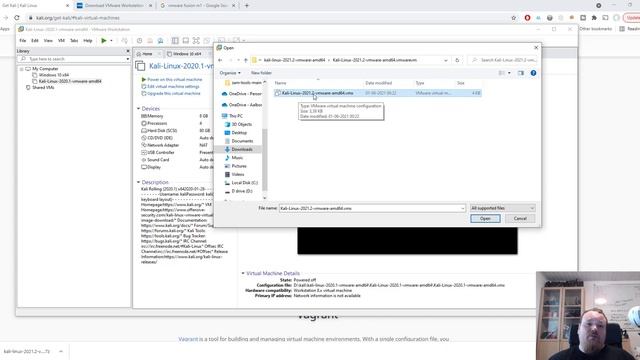Viewport: 640px width, 360px height.
Task: Open the Snapshot Manager toolbar icon
Action: (160, 40)
